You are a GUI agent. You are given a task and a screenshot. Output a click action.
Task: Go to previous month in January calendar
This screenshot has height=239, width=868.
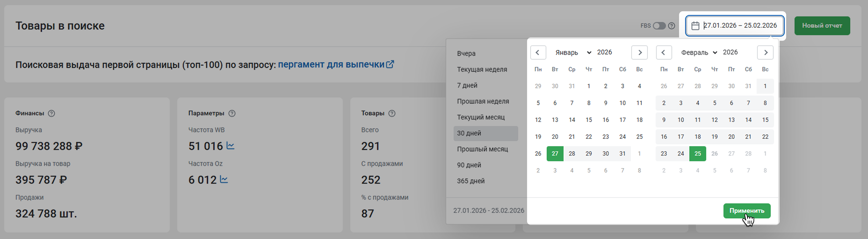point(538,53)
